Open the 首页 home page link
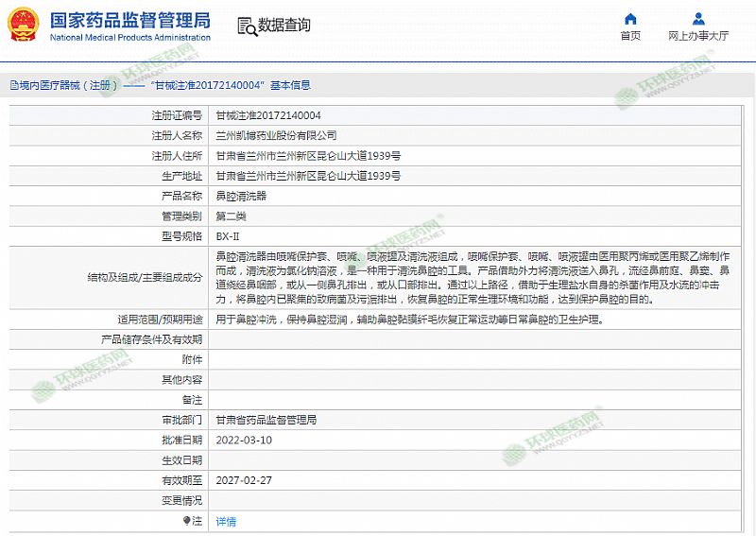The height and width of the screenshot is (536, 756). pyautogui.click(x=630, y=36)
